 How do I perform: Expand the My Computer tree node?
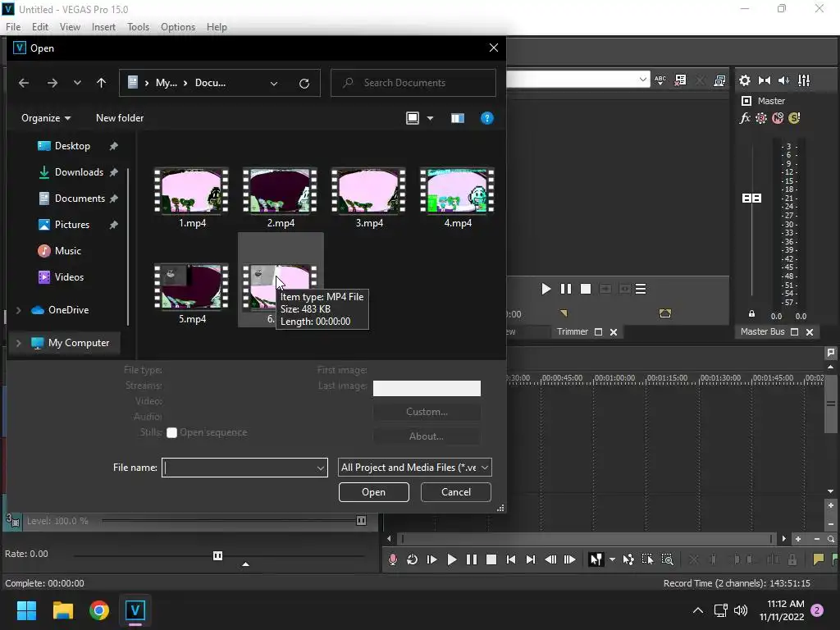point(19,343)
